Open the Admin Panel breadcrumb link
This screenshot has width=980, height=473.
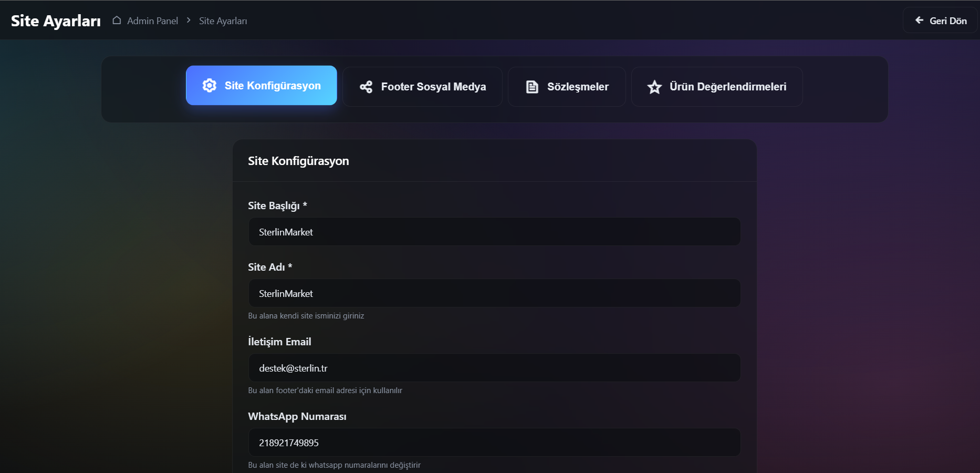(152, 21)
